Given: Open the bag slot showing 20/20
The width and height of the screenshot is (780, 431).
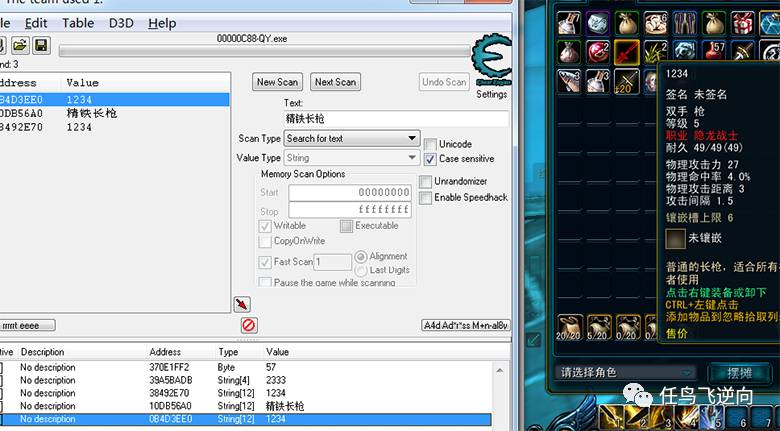Looking at the screenshot, I should pyautogui.click(x=569, y=327).
